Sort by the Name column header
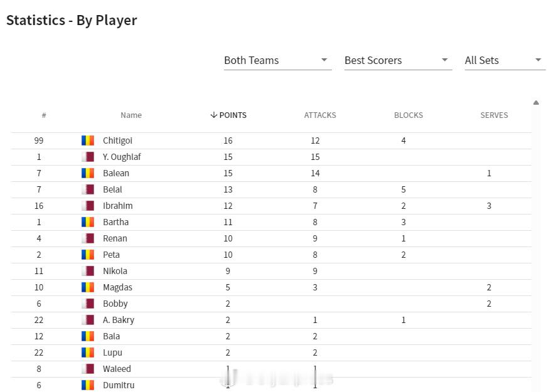This screenshot has height=392, width=554. 131,115
